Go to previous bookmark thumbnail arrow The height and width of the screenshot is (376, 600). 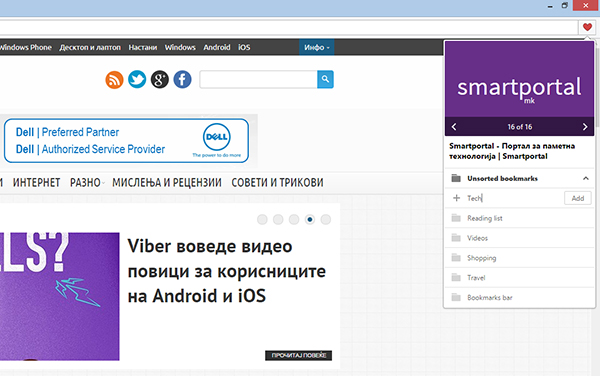pos(454,127)
